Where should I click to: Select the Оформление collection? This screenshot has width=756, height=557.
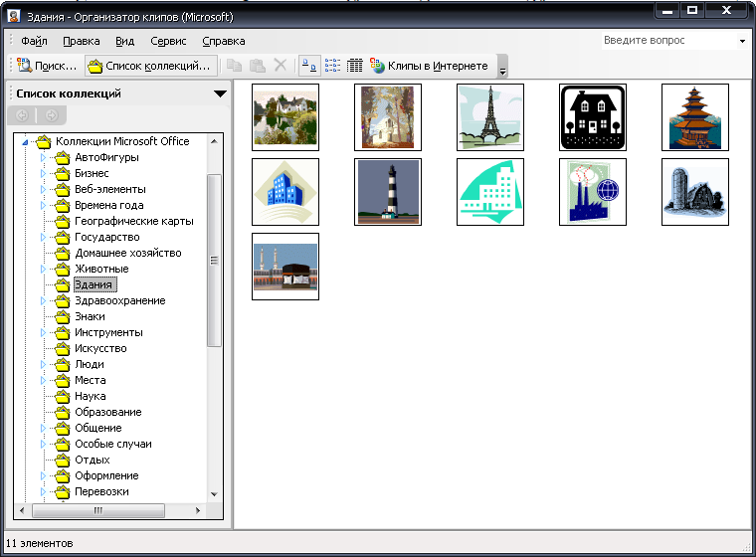click(x=106, y=475)
